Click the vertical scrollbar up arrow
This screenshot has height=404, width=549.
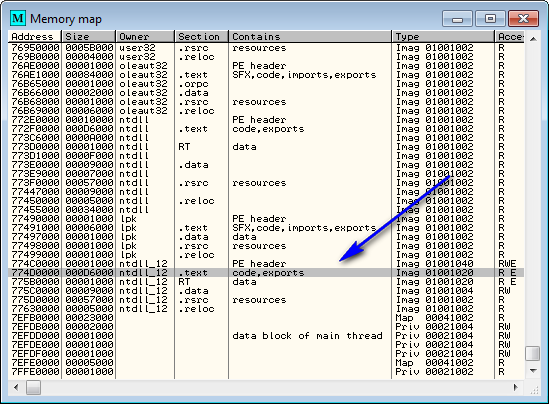tap(533, 39)
